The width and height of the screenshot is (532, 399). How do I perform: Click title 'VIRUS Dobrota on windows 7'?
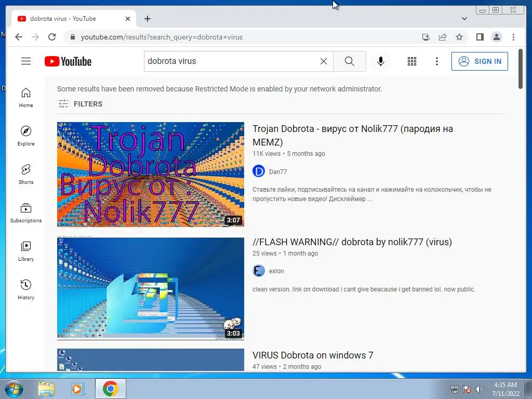[313, 355]
